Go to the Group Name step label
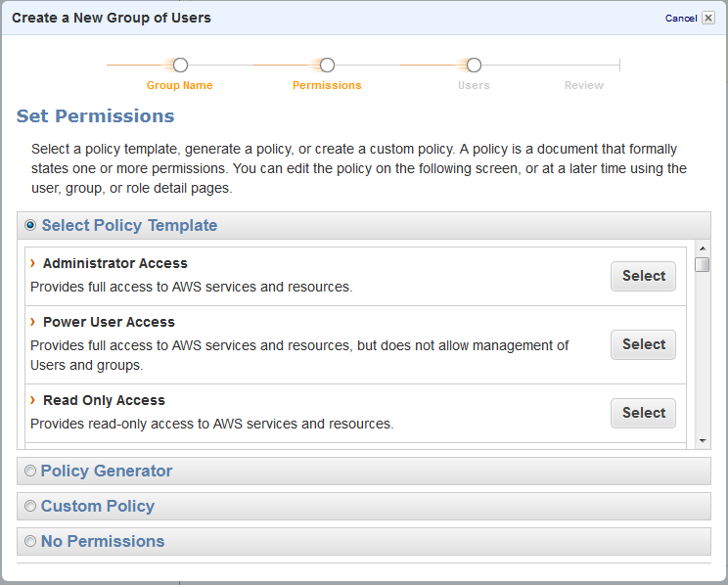Viewport: 728px width, 585px height. (180, 85)
